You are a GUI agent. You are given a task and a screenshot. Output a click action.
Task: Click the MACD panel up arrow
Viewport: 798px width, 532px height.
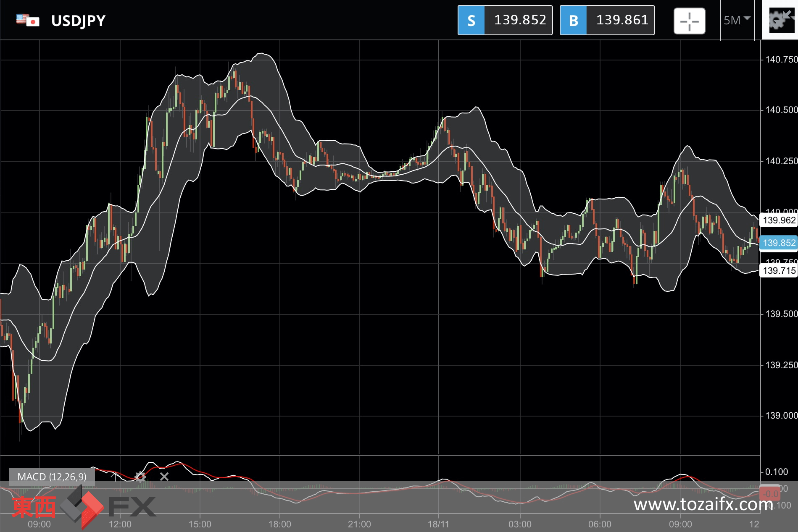point(114,476)
